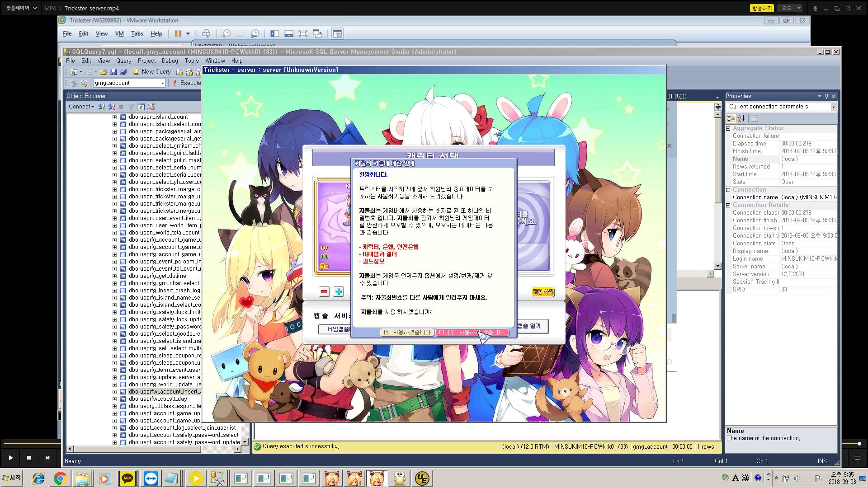Click the Alphabetical sort icon in Properties
868x488 pixels.
741,118
